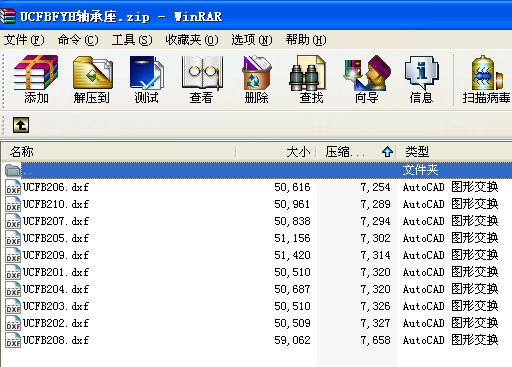Select file name UCFB209.dxf
512x367 pixels.
[x=56, y=255]
